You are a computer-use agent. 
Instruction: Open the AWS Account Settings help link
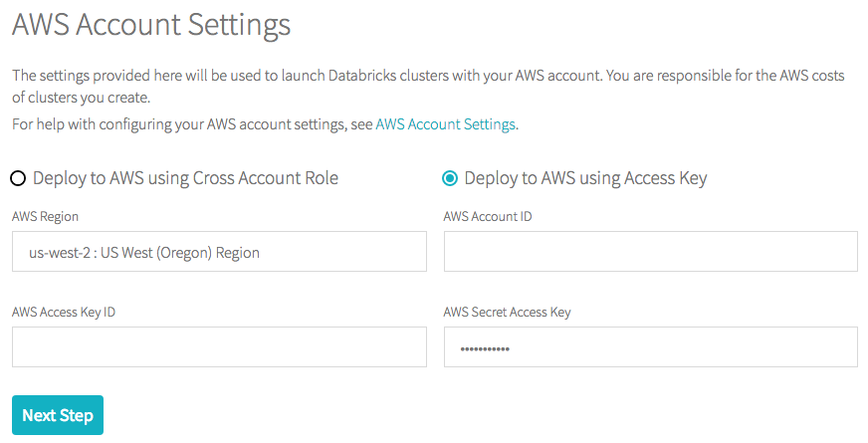point(445,124)
